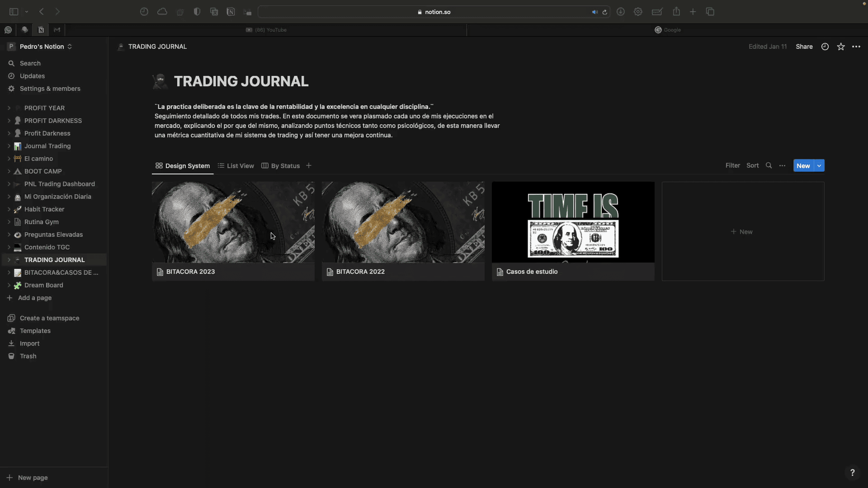Viewport: 868px width, 488px height.
Task: Click the help question mark button
Action: click(x=852, y=472)
